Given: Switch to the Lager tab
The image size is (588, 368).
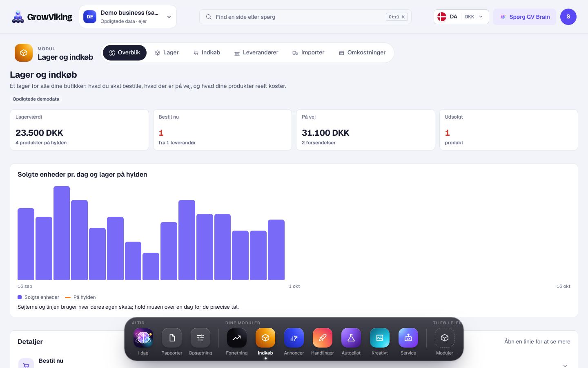Looking at the screenshot, I should tap(167, 53).
